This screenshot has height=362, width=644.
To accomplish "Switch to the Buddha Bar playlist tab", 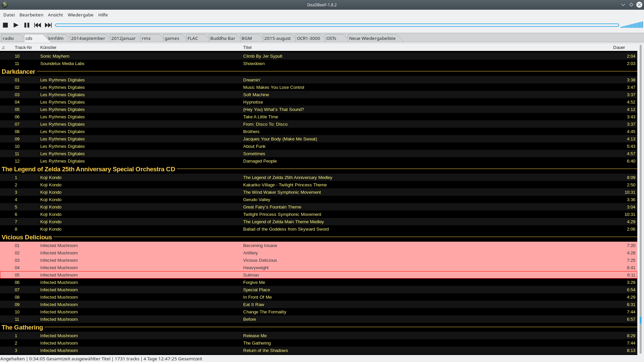I will coord(223,38).
